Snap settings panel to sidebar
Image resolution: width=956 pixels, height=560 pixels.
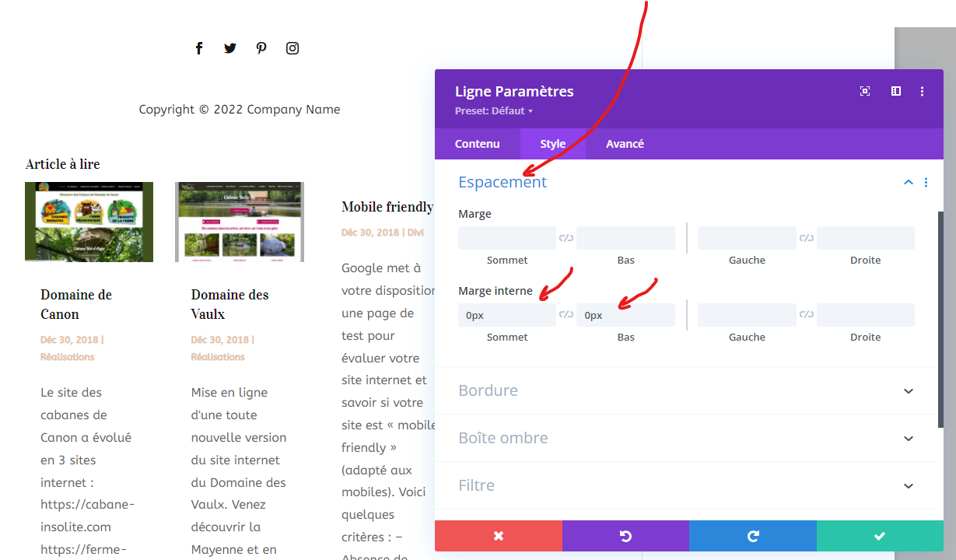(x=896, y=92)
